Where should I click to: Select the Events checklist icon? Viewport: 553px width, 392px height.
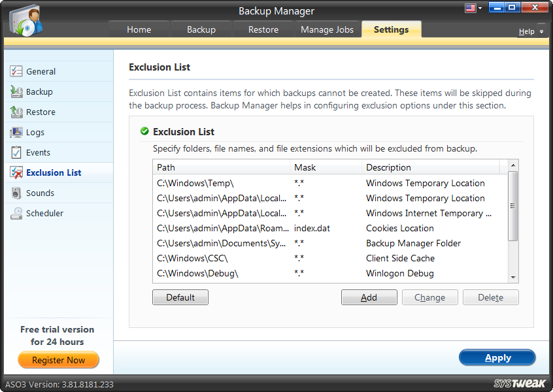pos(16,152)
